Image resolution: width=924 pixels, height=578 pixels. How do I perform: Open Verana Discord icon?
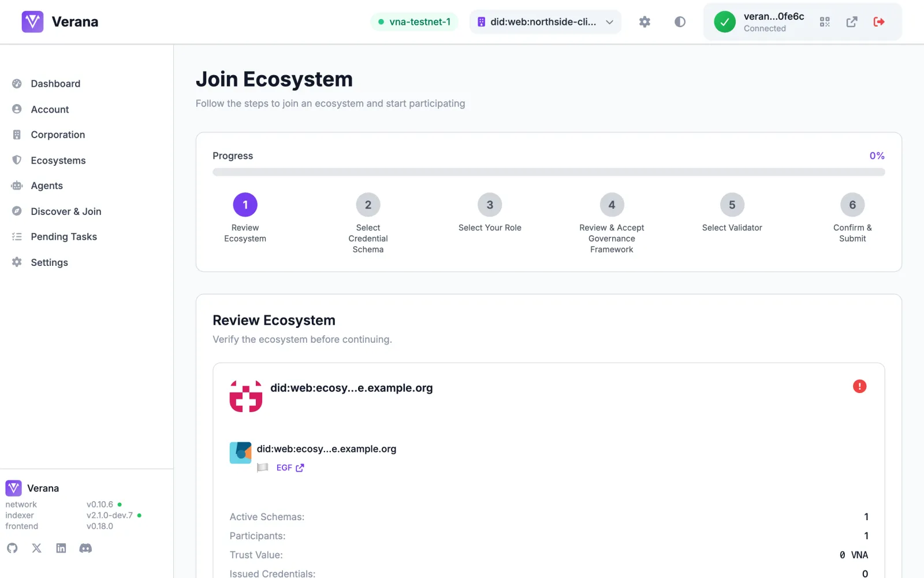click(85, 548)
